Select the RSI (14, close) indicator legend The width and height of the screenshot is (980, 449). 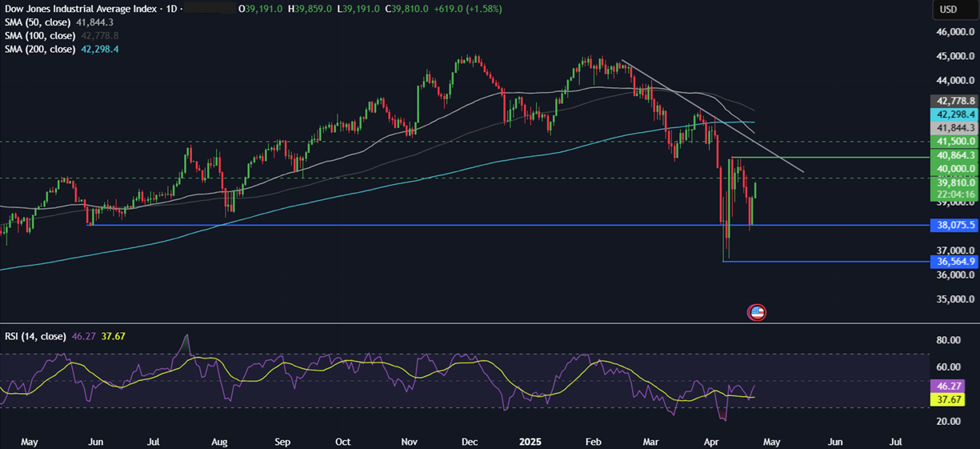35,336
